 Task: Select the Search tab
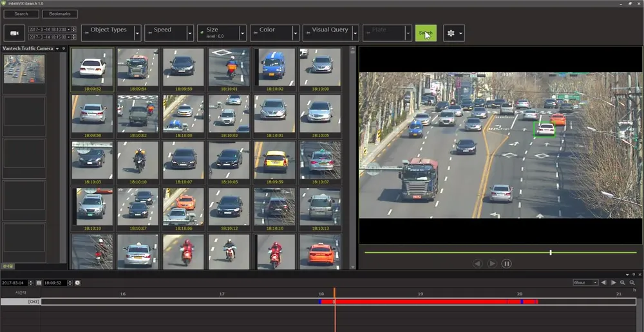(21, 14)
